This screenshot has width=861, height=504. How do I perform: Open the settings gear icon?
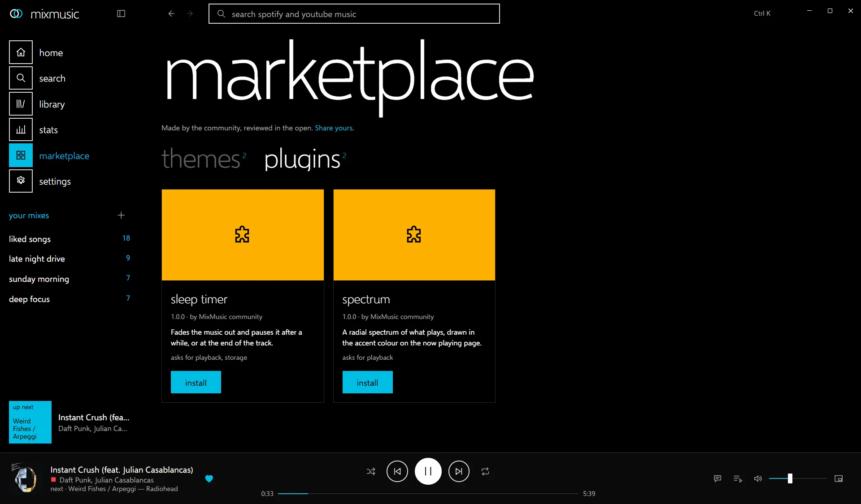[x=21, y=181]
